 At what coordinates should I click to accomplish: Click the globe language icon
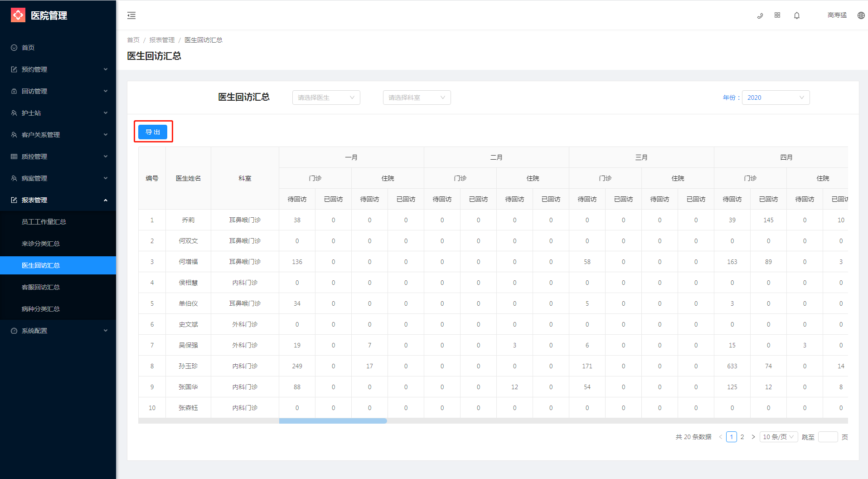tap(861, 15)
